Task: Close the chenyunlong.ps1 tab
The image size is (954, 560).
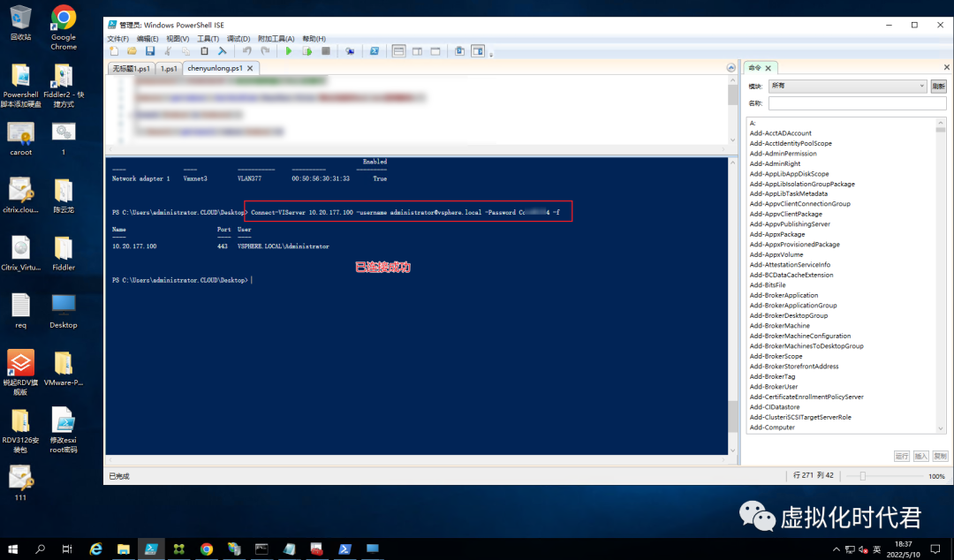Action: (x=250, y=68)
